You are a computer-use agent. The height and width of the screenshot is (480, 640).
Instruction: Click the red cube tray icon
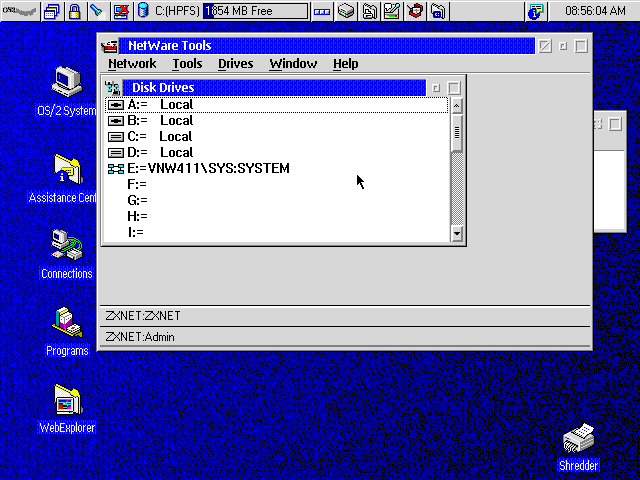(415, 11)
